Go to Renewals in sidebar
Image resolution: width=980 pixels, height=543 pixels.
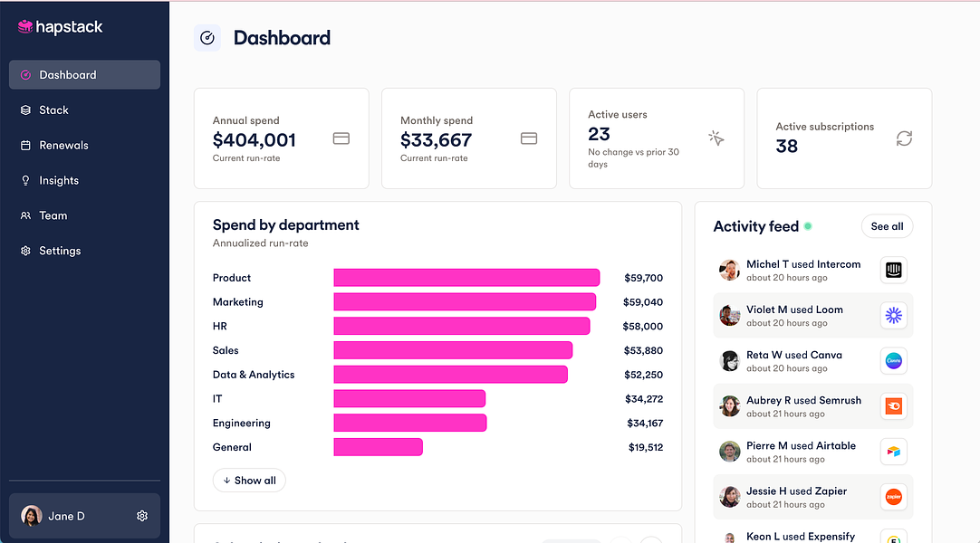(63, 146)
